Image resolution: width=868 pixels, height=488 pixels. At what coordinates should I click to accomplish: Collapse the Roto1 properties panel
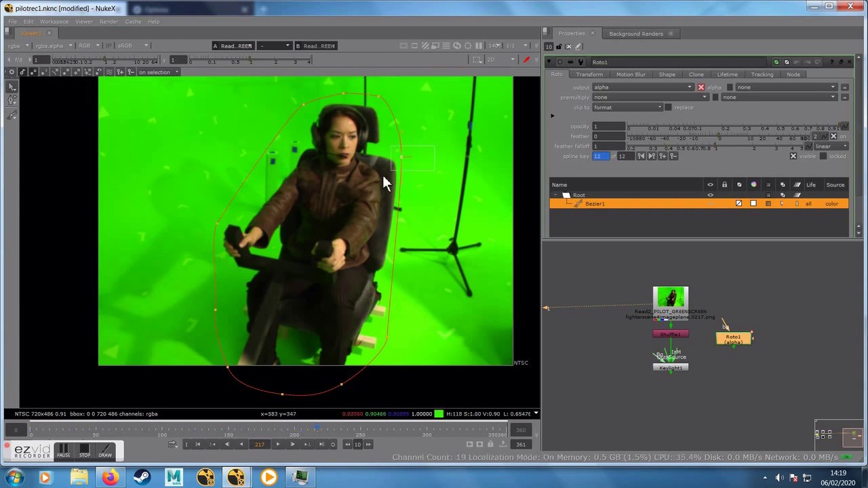550,62
